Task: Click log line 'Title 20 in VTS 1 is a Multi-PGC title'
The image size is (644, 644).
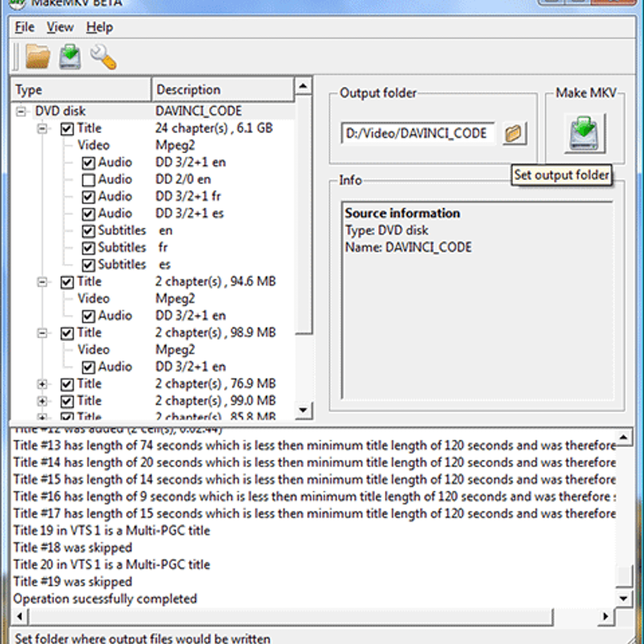Action: tap(111, 565)
